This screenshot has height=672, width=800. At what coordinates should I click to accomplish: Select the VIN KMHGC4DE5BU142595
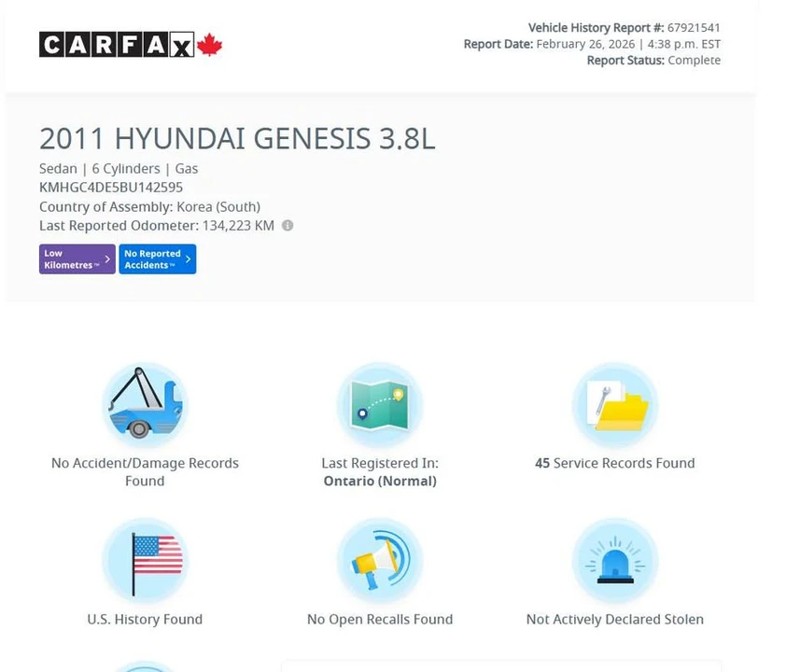[111, 188]
